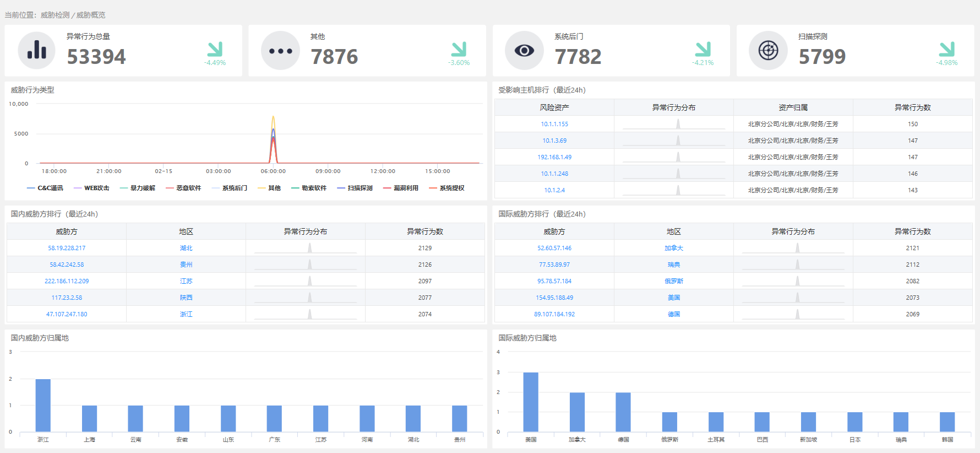Open domestic threat IP 58.19.228.217
Image resolution: width=980 pixels, height=453 pixels.
67,248
